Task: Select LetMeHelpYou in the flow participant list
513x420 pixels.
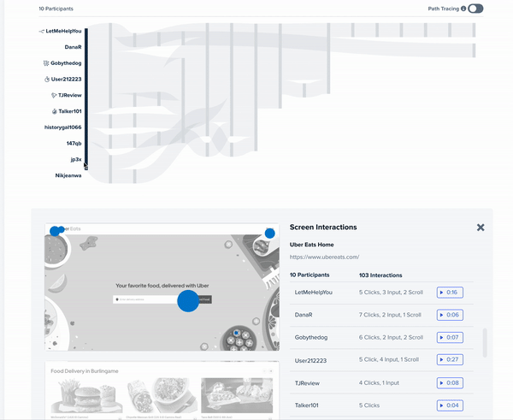Action: tap(63, 31)
